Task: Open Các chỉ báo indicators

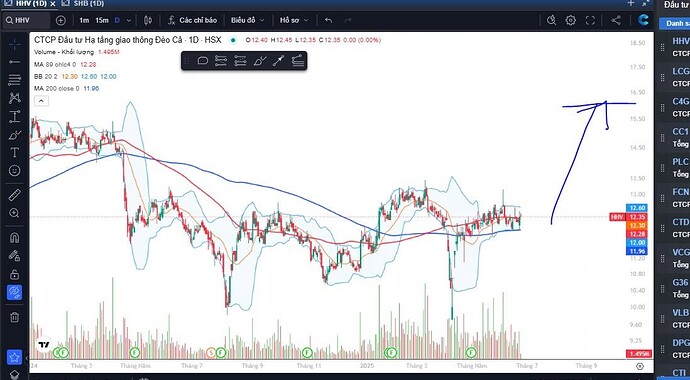Action: click(193, 20)
